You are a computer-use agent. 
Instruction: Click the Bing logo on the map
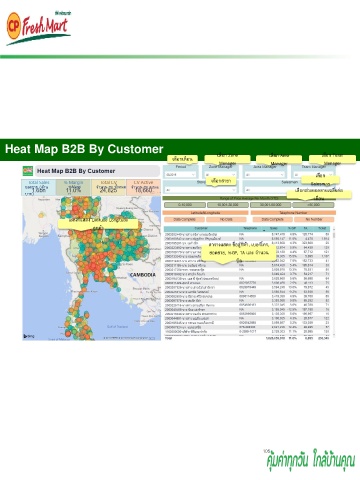pyautogui.click(x=29, y=336)
